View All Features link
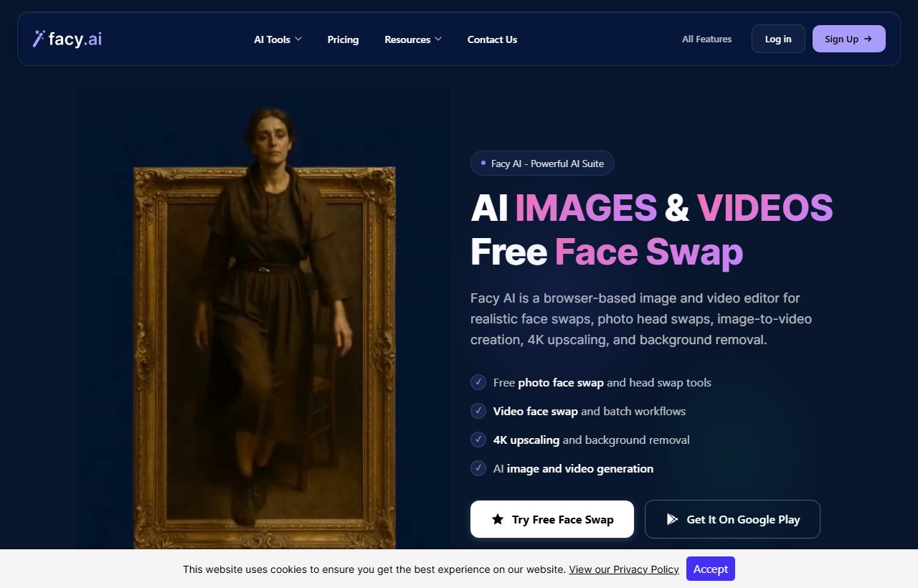 [x=707, y=39]
